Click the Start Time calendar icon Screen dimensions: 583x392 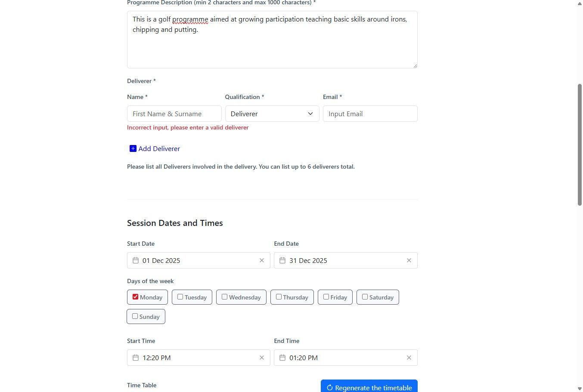point(136,358)
